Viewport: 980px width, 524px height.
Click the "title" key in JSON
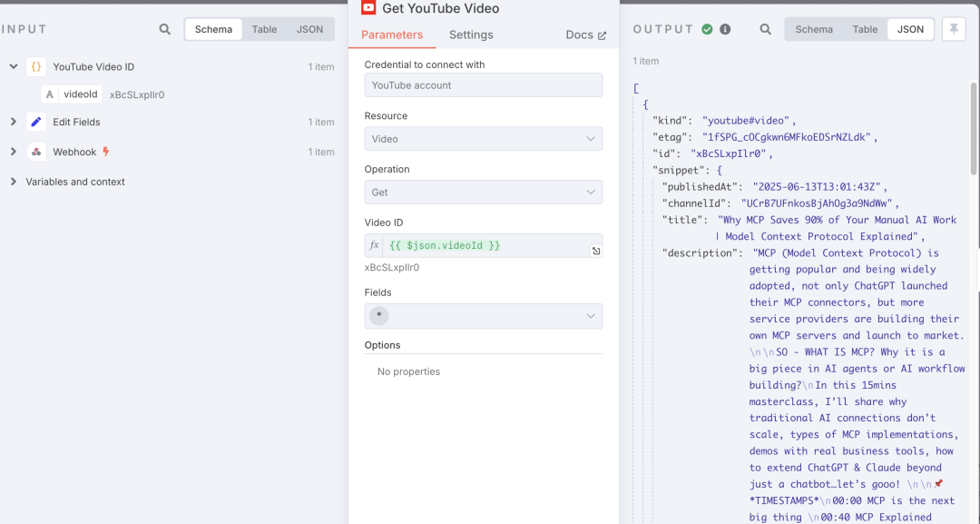coord(684,220)
